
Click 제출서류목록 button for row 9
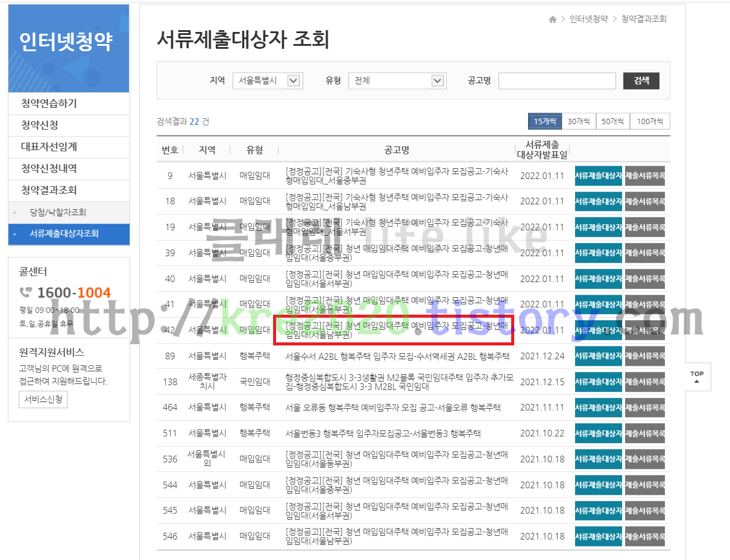point(645,176)
